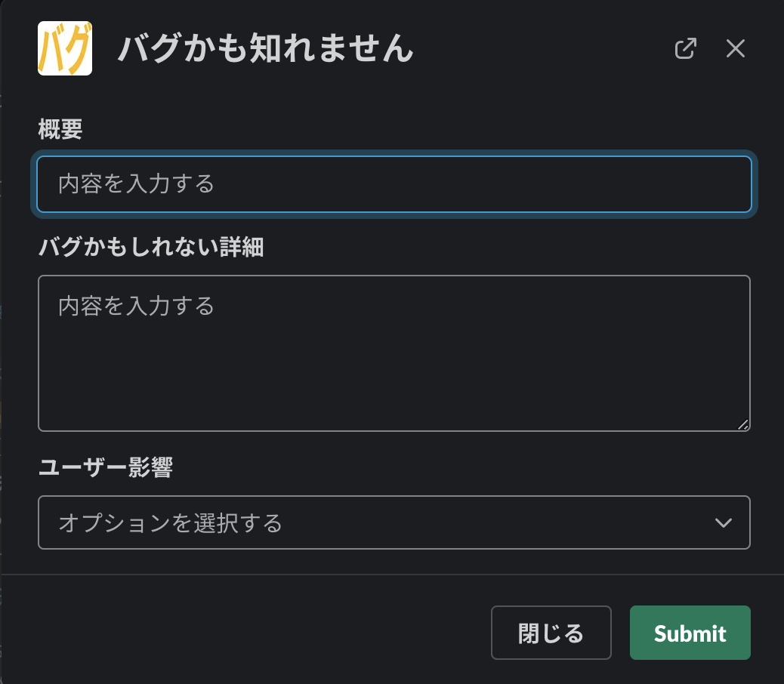
Task: Click the 閉じる button
Action: coord(551,633)
